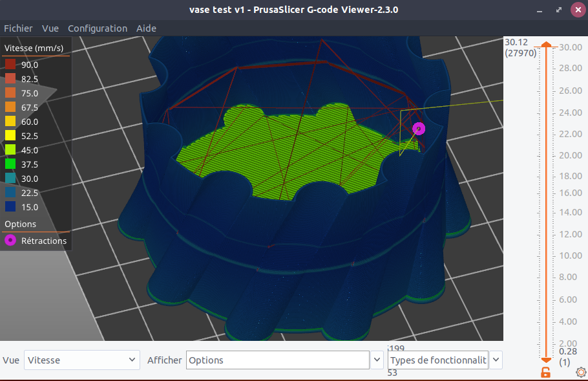Click the vertical layer slider top thumb
Image resolution: width=588 pixels, height=381 pixels.
[547, 45]
